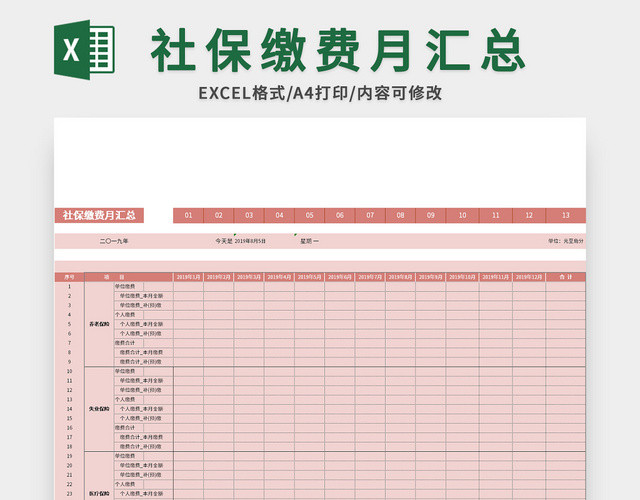Click 单位缴费 in row 19
The image size is (640, 500).
125,456
